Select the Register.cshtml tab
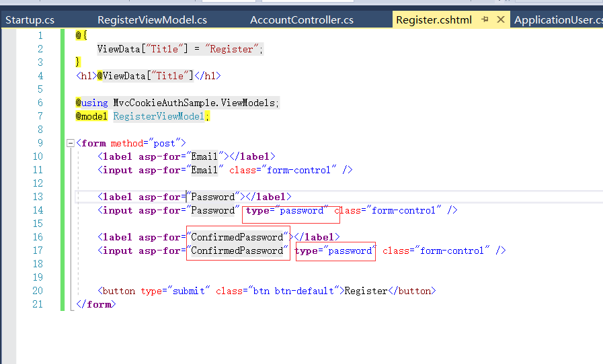 pos(434,20)
